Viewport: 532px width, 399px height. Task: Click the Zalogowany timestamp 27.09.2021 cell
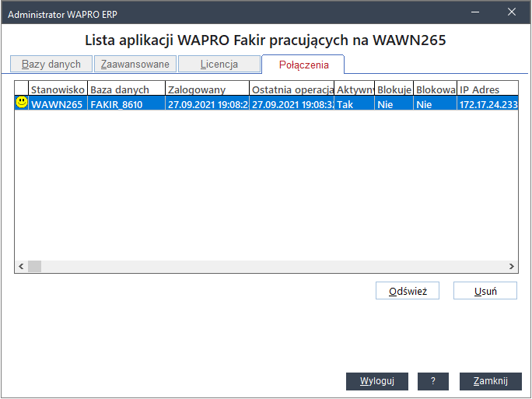coord(208,103)
